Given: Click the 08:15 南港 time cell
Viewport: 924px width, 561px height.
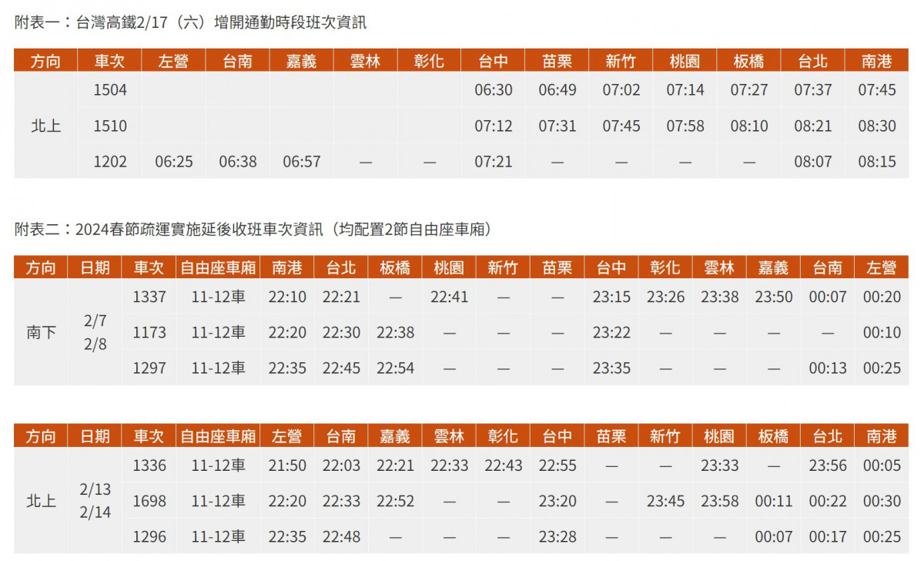Looking at the screenshot, I should coord(877,162).
